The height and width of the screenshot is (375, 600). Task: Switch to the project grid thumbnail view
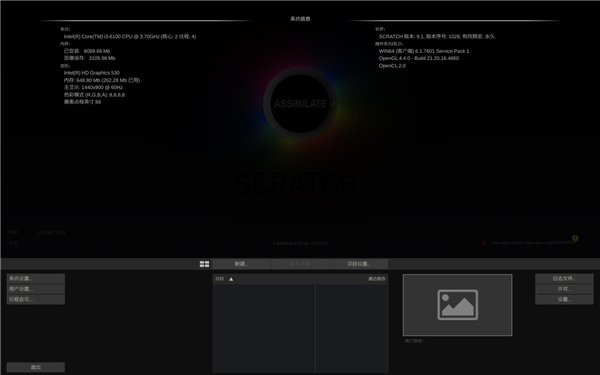click(x=204, y=264)
